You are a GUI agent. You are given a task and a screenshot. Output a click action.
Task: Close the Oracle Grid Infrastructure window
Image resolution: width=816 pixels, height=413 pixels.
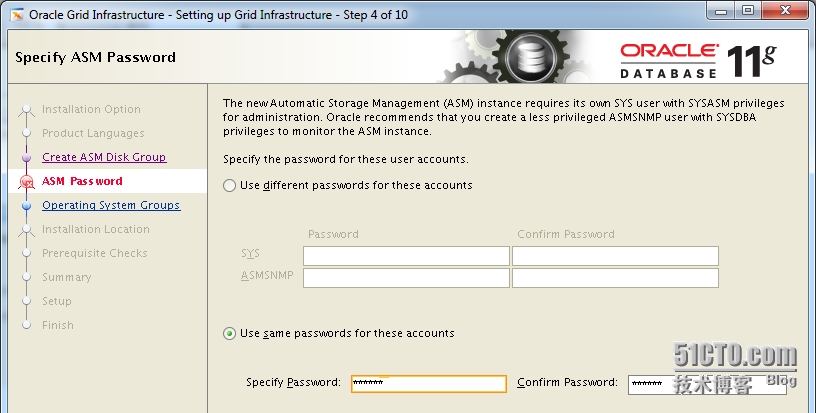coord(785,11)
